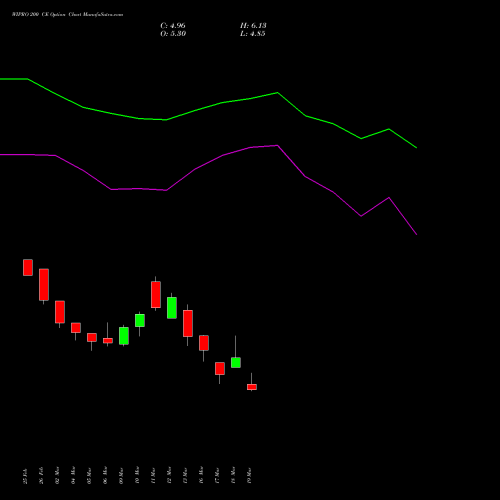Click the 12 Mar date label

click(170, 476)
